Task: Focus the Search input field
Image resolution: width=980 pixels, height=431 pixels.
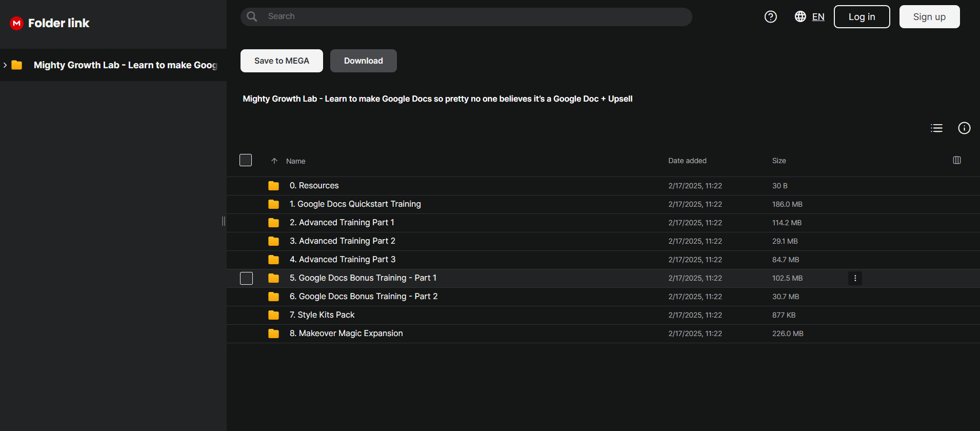Action: pyautogui.click(x=466, y=16)
